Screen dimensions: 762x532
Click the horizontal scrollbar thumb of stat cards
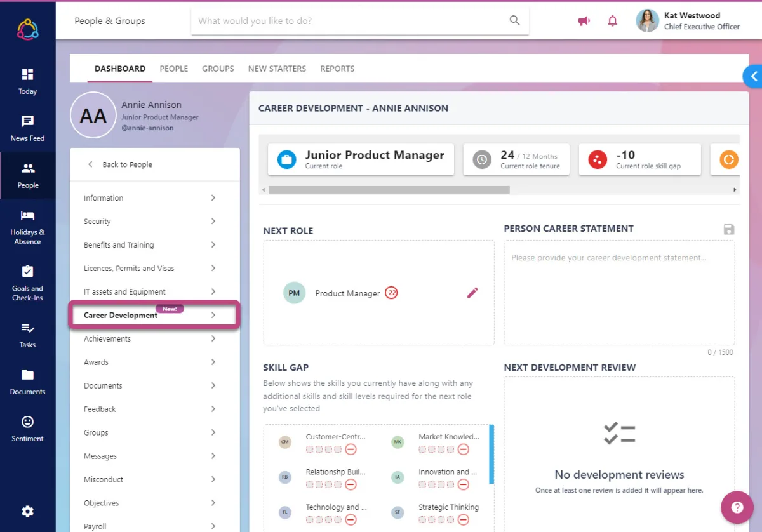tap(389, 190)
